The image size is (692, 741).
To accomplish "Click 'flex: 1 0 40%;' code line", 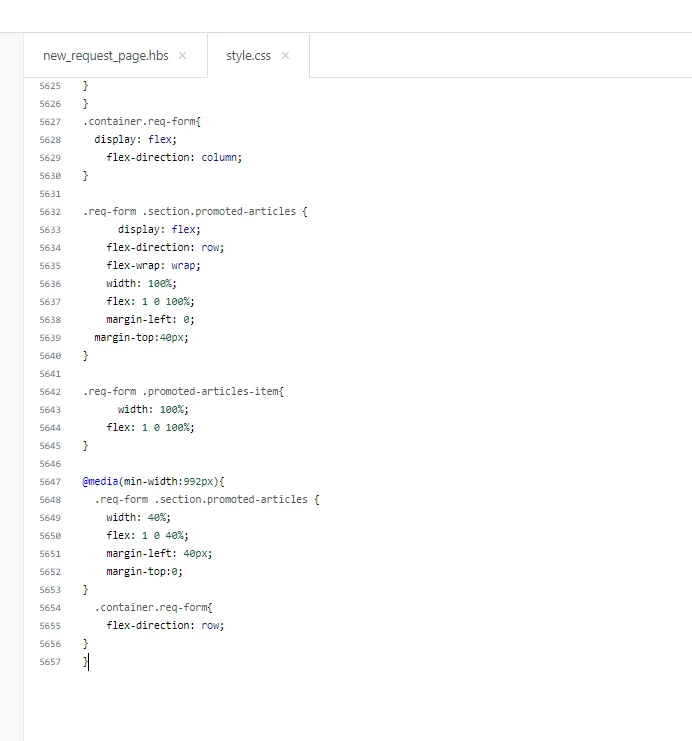I will [x=147, y=535].
